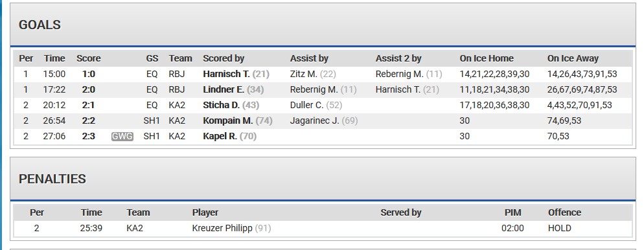The width and height of the screenshot is (644, 250).
Task: Click the GWG badge on the 2:3 goal
Action: coord(122,136)
